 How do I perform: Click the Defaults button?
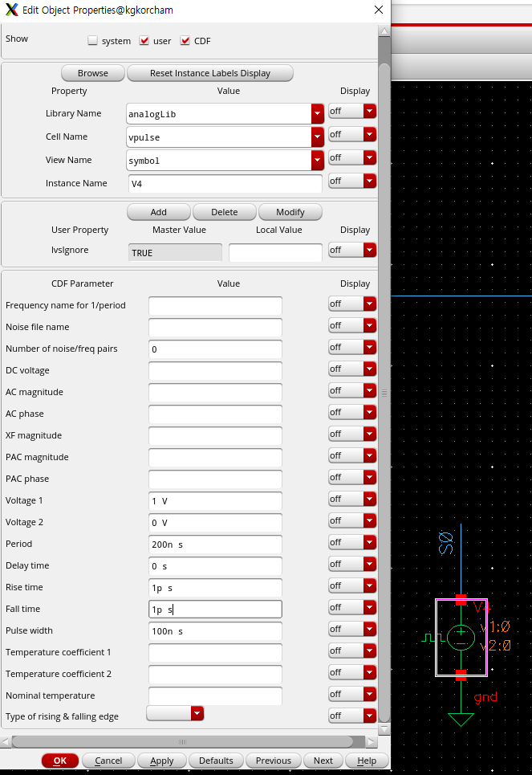[216, 761]
